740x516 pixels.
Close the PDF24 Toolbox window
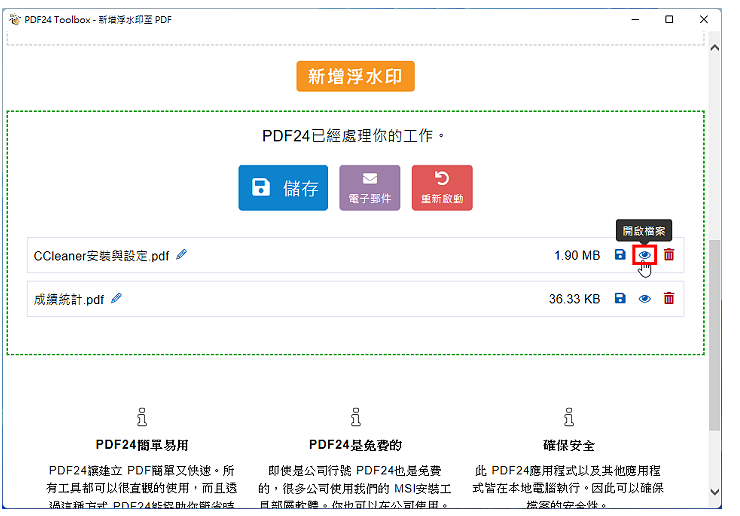pyautogui.click(x=704, y=19)
